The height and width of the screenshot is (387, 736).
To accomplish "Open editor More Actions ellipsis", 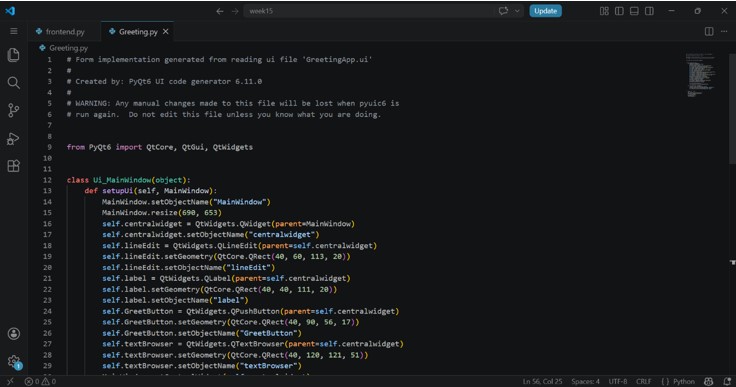I will coord(724,31).
